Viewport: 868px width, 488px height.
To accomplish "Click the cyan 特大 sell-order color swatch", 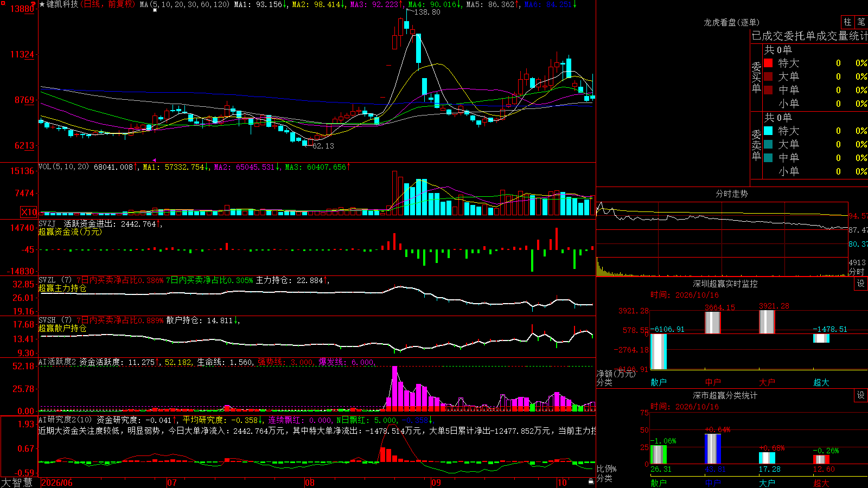I will pos(768,131).
